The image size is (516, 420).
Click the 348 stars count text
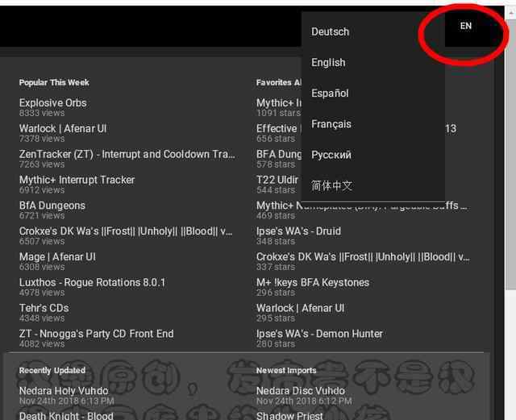(x=276, y=241)
